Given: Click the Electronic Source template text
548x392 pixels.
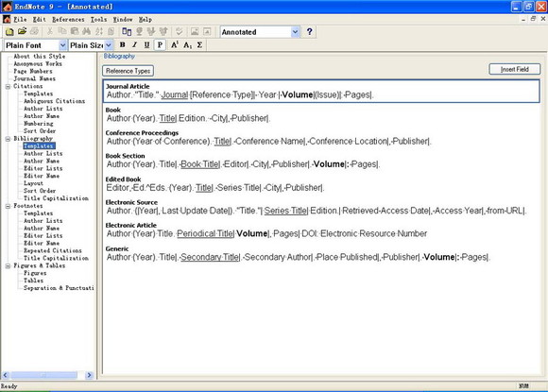Looking at the screenshot, I should tap(317, 211).
